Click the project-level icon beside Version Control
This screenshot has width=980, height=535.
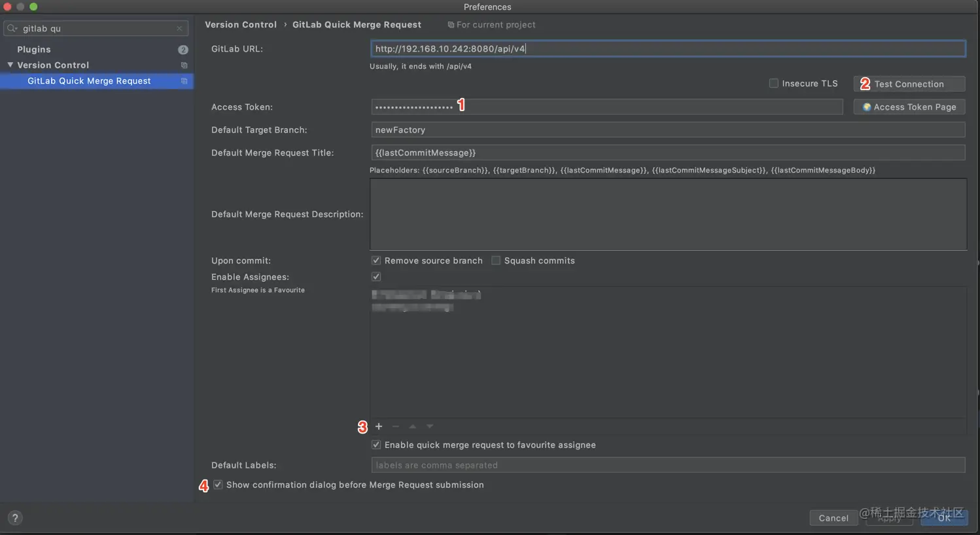(184, 65)
